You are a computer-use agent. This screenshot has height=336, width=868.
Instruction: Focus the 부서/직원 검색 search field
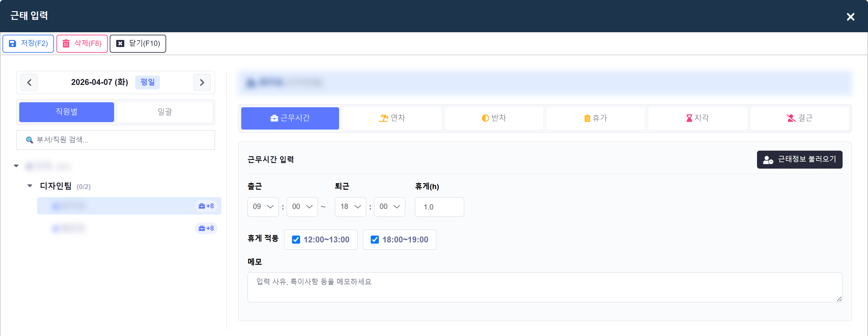point(116,140)
